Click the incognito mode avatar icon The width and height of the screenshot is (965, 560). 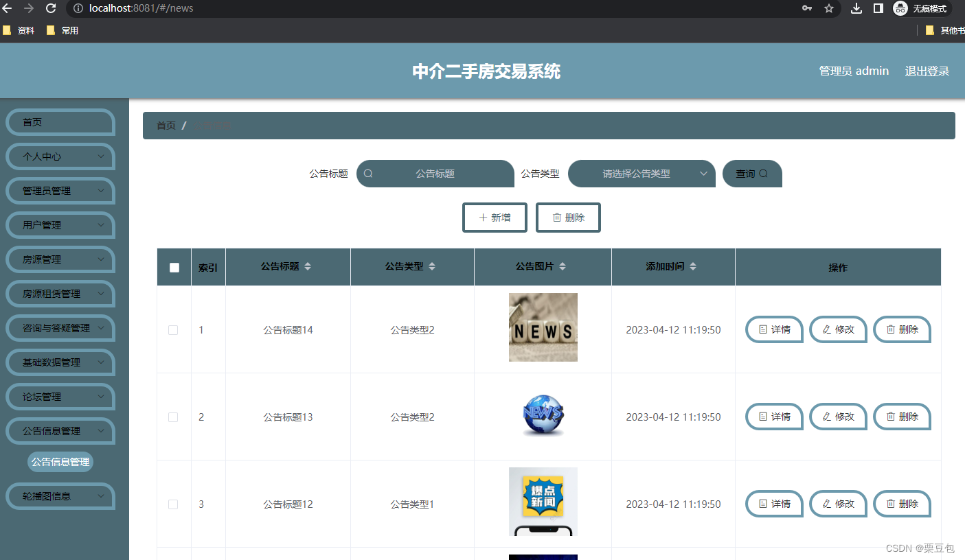coord(900,8)
